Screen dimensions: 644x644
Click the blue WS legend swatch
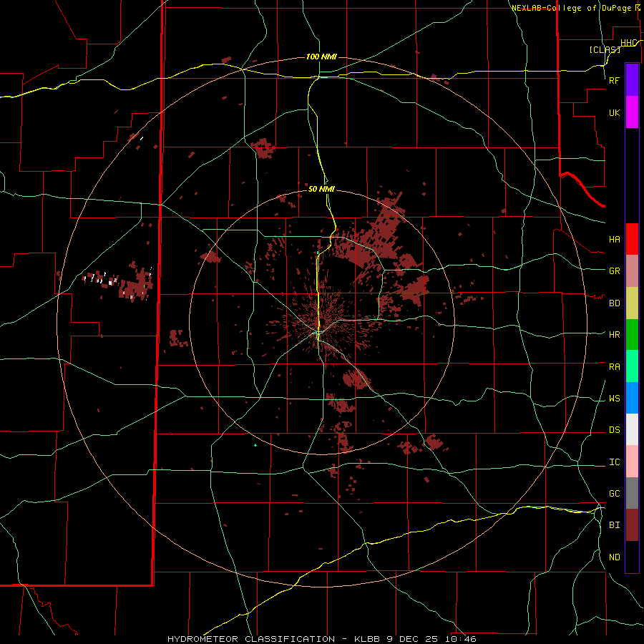[632, 398]
